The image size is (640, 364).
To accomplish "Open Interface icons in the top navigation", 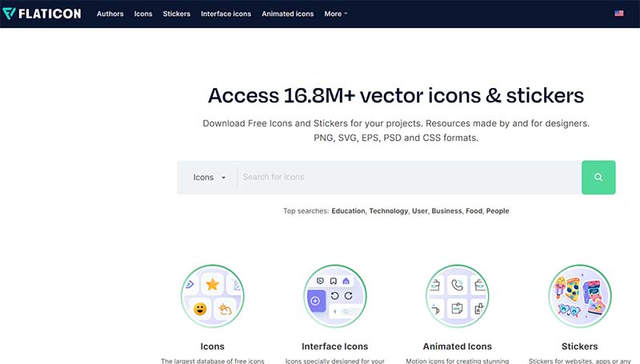I will tap(226, 14).
